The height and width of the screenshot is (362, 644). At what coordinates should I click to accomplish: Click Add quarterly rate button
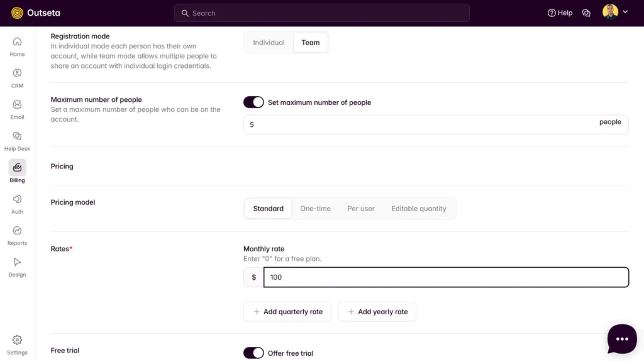(x=287, y=312)
